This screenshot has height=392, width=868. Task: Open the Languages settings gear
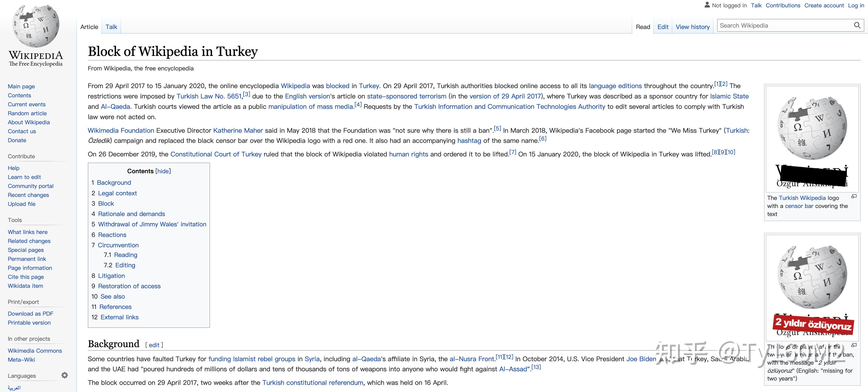[65, 375]
